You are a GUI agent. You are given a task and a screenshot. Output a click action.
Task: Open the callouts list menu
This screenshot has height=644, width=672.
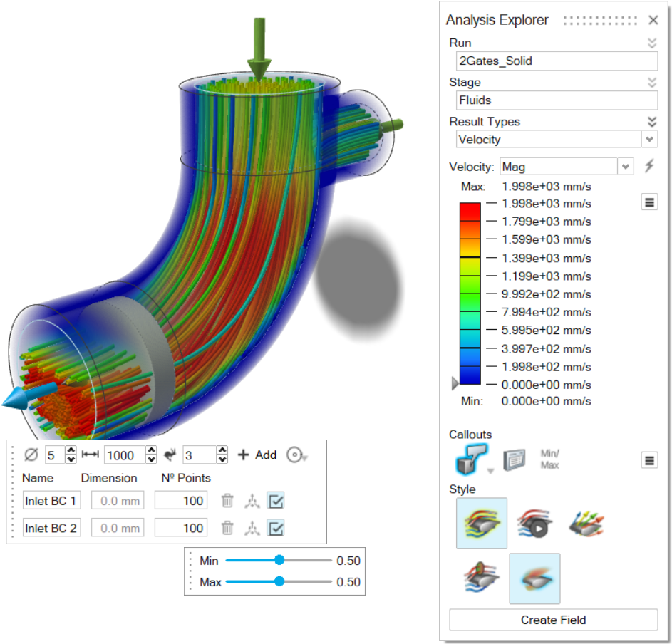(x=649, y=460)
